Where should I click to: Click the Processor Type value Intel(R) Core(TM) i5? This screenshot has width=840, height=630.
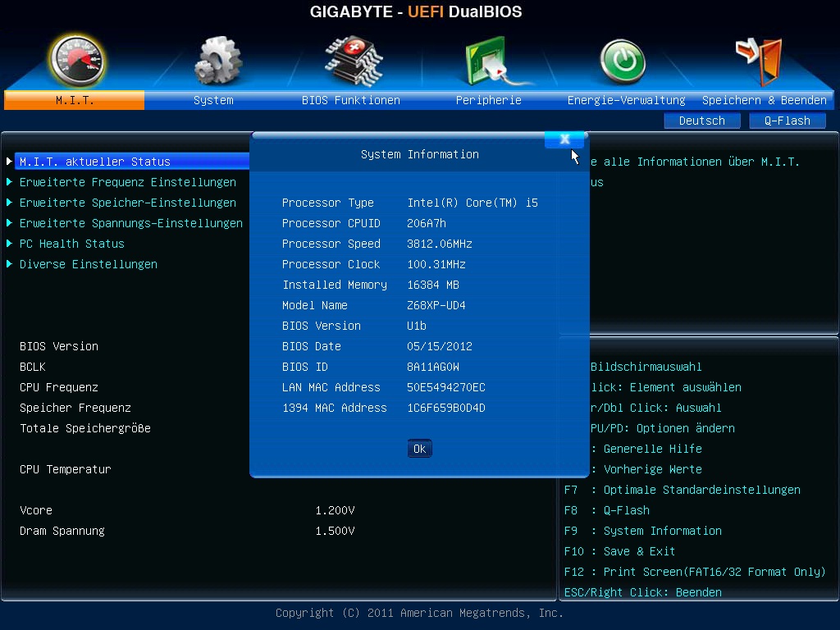472,203
